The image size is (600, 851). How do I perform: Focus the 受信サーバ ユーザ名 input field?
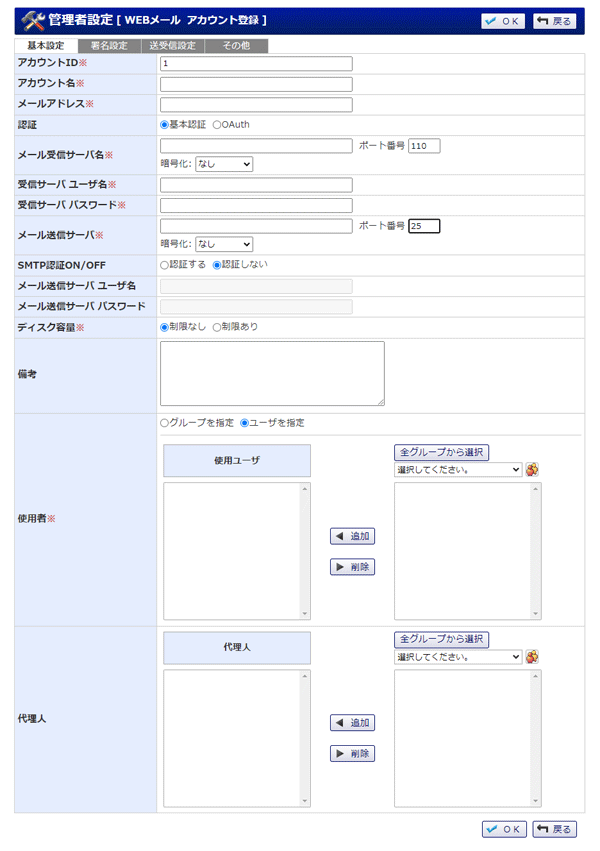[x=256, y=185]
